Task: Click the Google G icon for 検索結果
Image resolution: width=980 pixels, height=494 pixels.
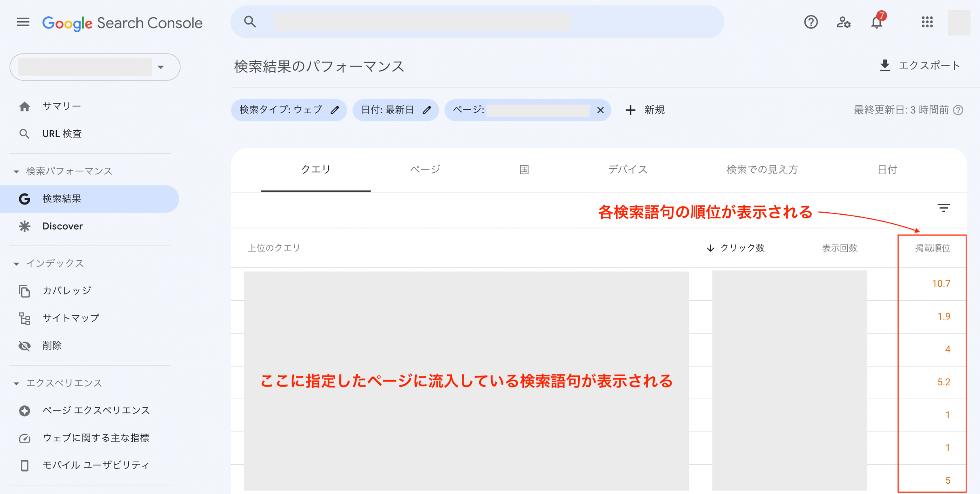Action: [x=24, y=199]
